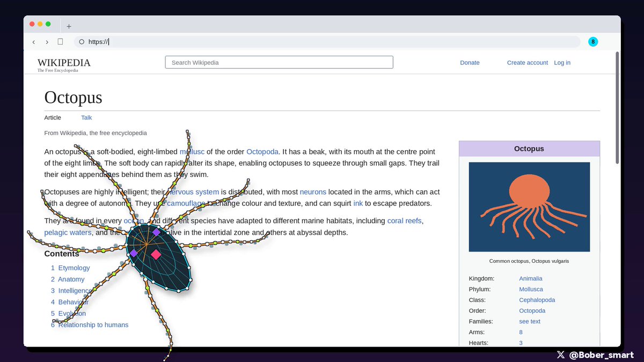The width and height of the screenshot is (644, 362).
Task: Click the site info circle in address bar
Action: point(82,42)
